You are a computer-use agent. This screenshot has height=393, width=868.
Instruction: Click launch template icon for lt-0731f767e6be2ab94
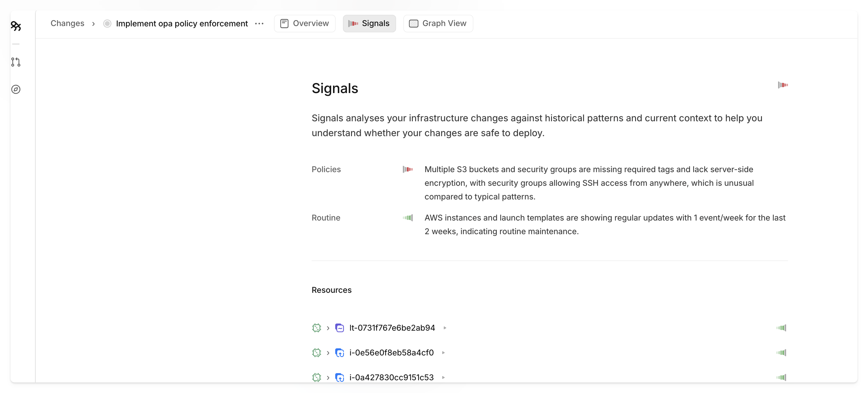click(x=340, y=328)
